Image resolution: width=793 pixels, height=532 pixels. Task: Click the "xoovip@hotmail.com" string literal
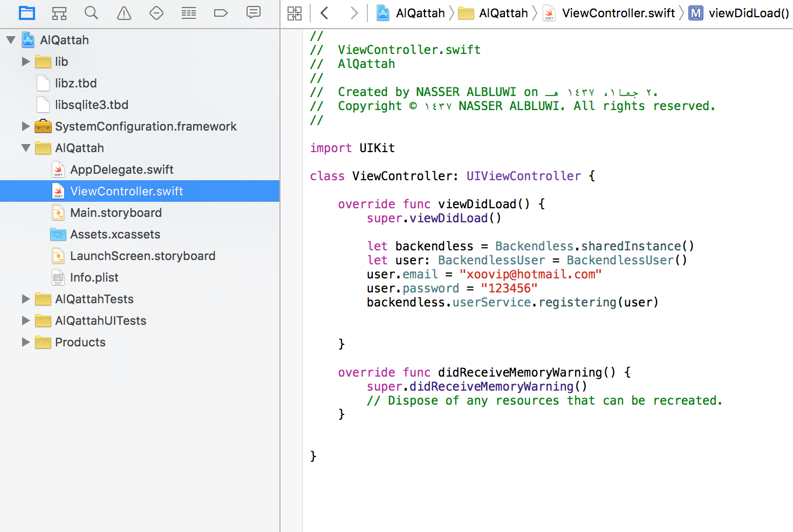tap(530, 274)
